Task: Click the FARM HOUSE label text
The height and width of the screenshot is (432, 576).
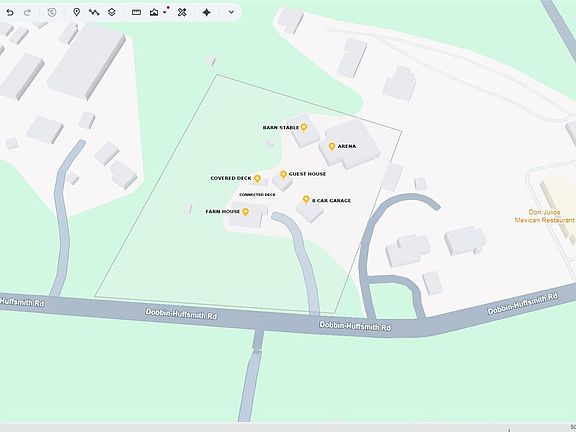Action: (x=223, y=212)
